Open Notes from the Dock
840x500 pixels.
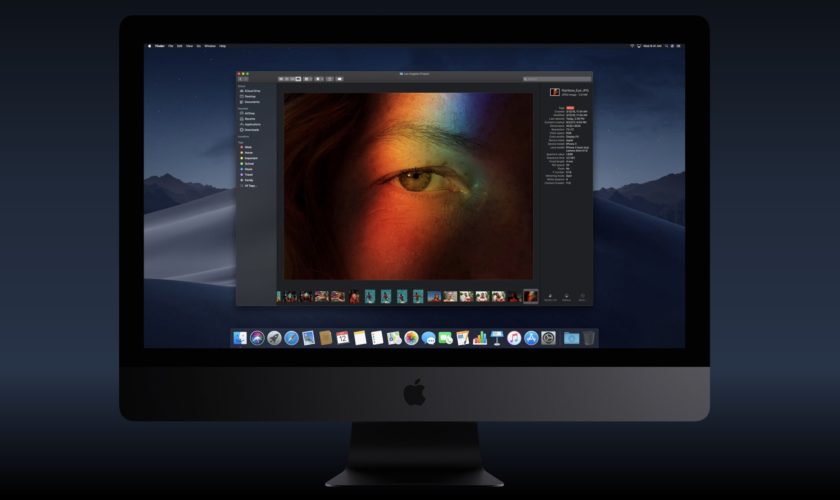pos(360,338)
